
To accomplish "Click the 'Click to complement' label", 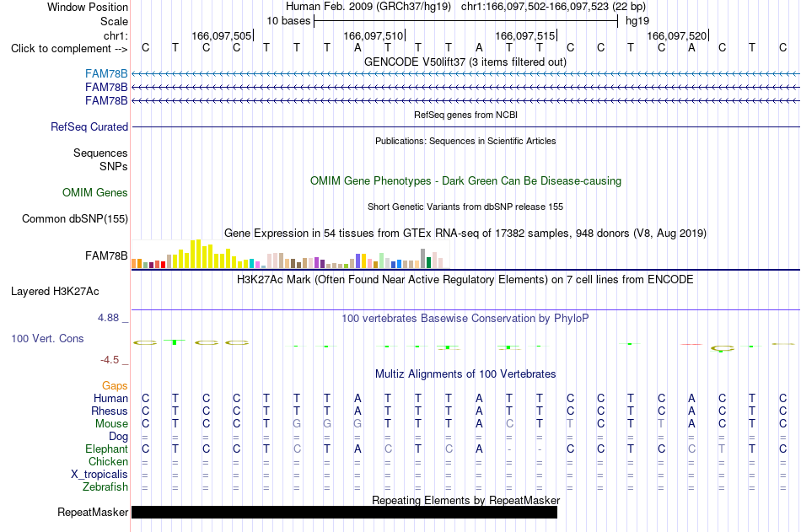I will click(x=69, y=49).
